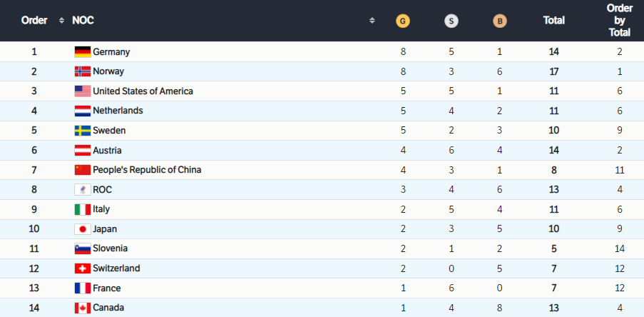Click the Order by Total column header
Viewport: 644px width, 317px height.
(619, 21)
